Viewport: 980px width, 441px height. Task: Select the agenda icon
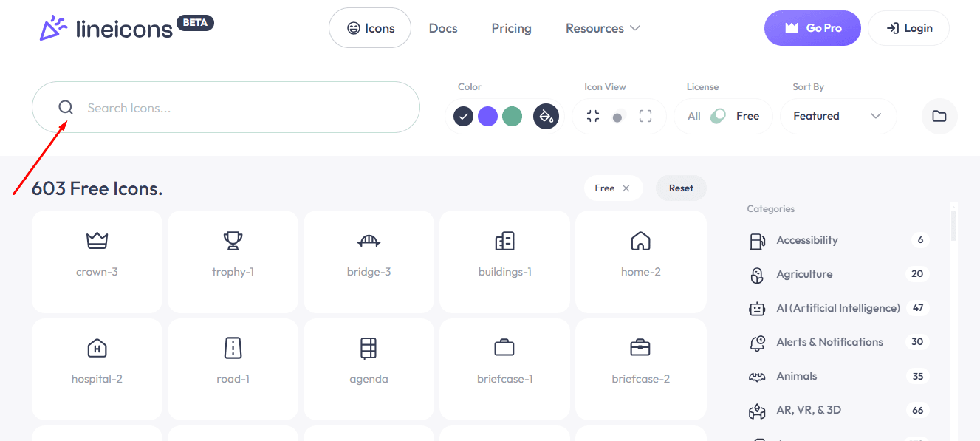click(369, 369)
